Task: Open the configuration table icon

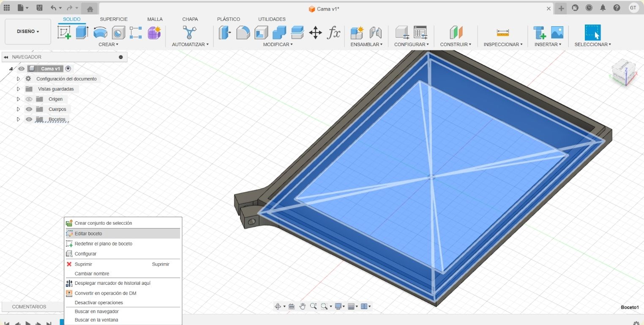Action: tap(420, 33)
